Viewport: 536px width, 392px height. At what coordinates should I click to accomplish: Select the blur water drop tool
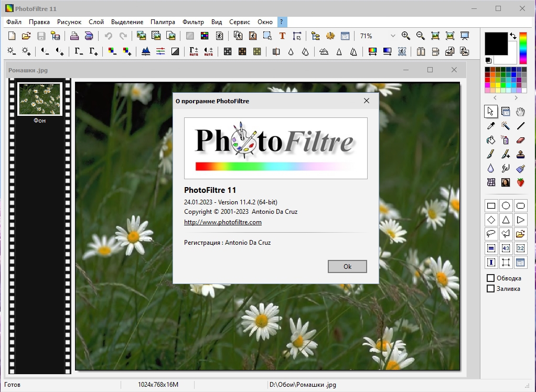[x=491, y=168]
